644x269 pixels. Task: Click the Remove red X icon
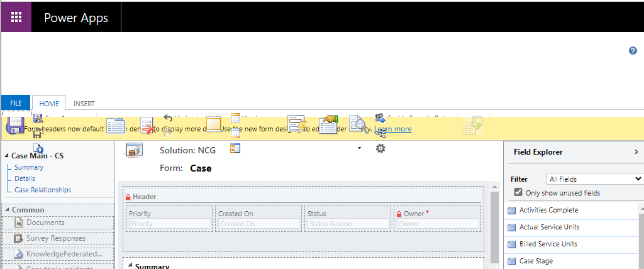coord(147,126)
